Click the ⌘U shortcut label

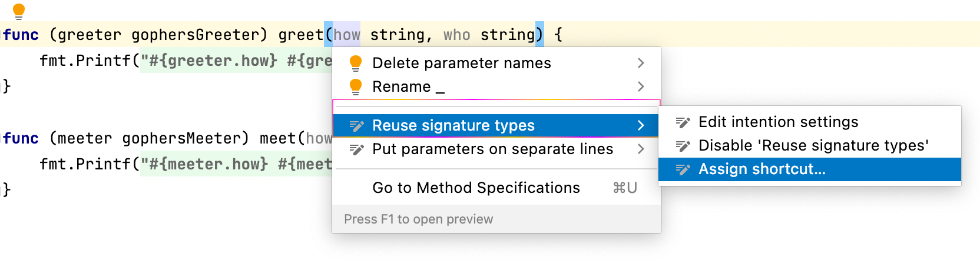tap(625, 188)
